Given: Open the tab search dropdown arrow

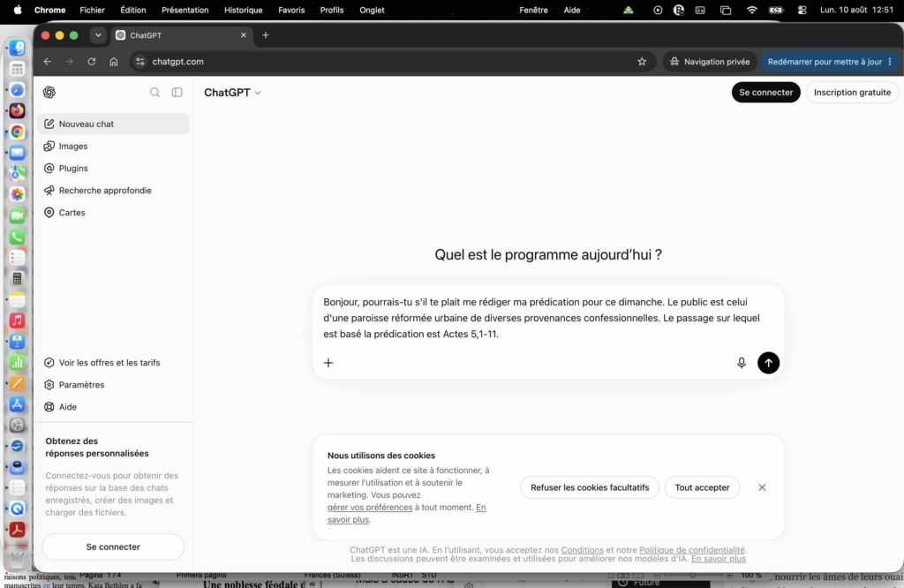Looking at the screenshot, I should pyautogui.click(x=99, y=35).
